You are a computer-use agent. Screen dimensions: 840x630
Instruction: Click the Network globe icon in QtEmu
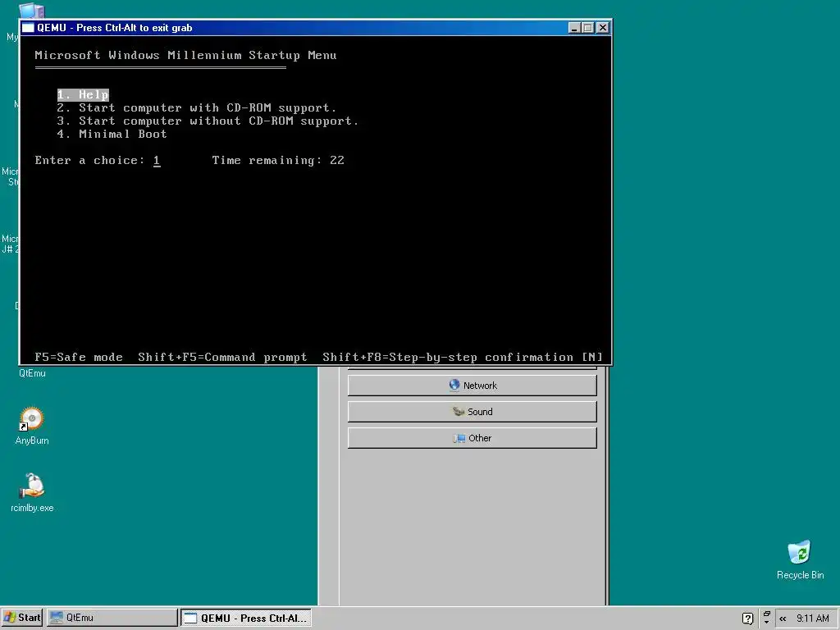[454, 386]
